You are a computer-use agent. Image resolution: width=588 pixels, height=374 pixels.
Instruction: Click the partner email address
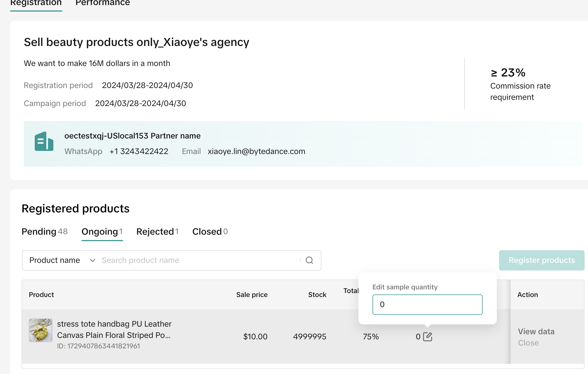tap(256, 151)
